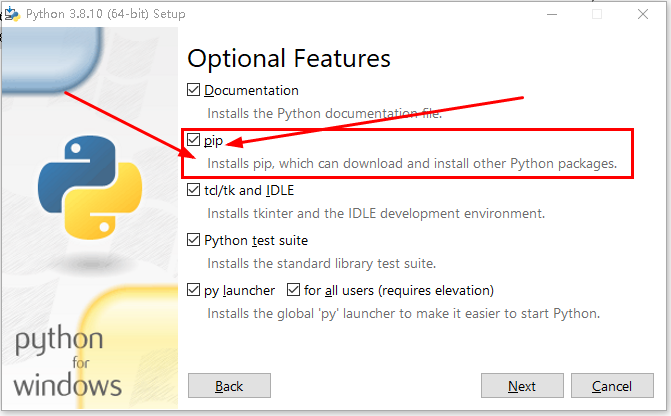Screen dimensions: 671x416
Task: Continue setup with the Next button
Action: tap(522, 386)
